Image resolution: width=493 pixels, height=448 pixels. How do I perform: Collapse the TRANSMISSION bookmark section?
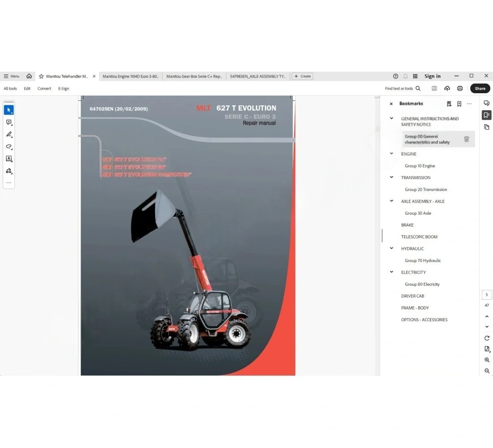click(x=391, y=177)
